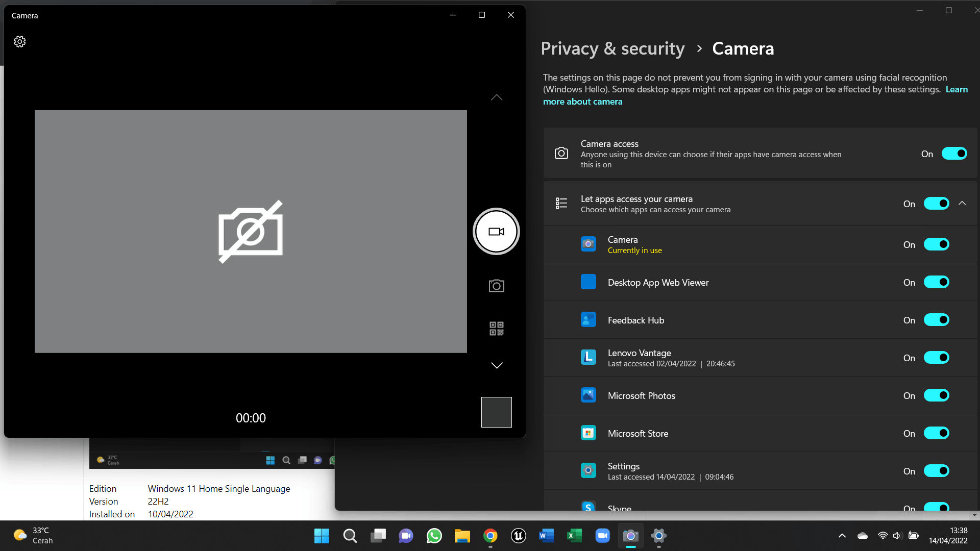Click the photo capture button
The height and width of the screenshot is (551, 980).
click(x=497, y=285)
